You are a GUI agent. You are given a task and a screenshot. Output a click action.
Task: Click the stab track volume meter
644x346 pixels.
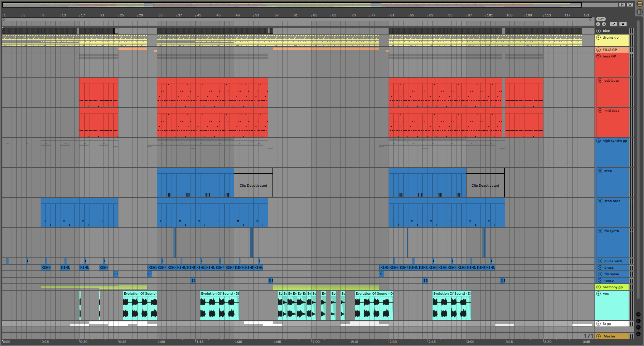pyautogui.click(x=631, y=183)
